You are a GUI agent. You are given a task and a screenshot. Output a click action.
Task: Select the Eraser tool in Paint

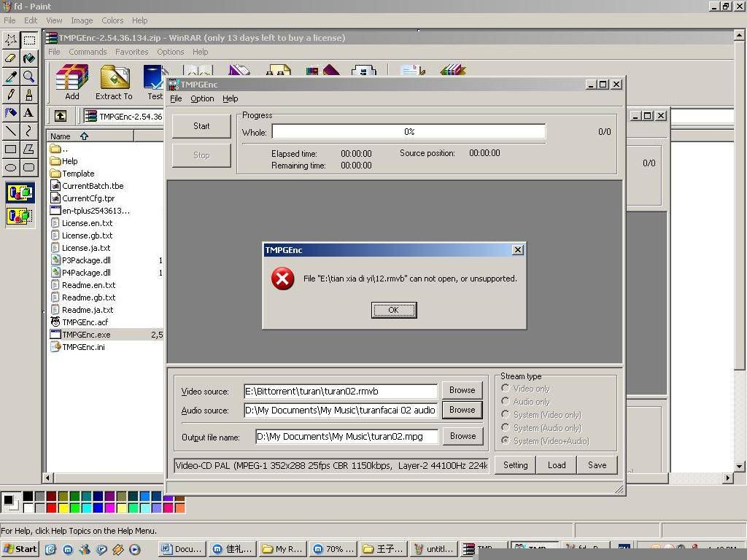[x=11, y=58]
